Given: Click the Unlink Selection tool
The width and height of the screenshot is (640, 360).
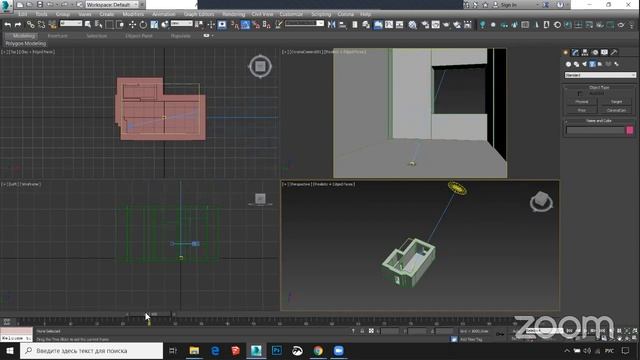Looking at the screenshot, I should (x=41, y=24).
